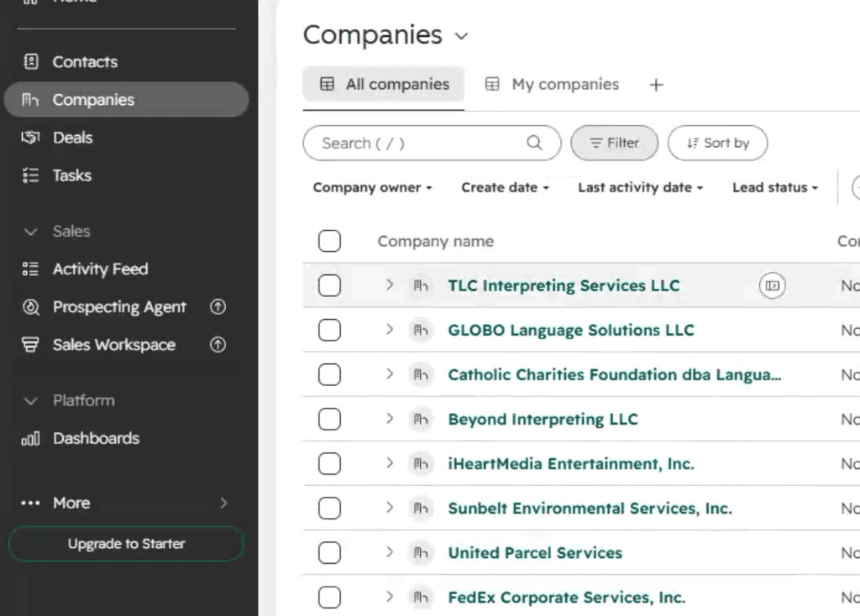Expand the TLC Interpreting Services LLC row

click(x=390, y=285)
